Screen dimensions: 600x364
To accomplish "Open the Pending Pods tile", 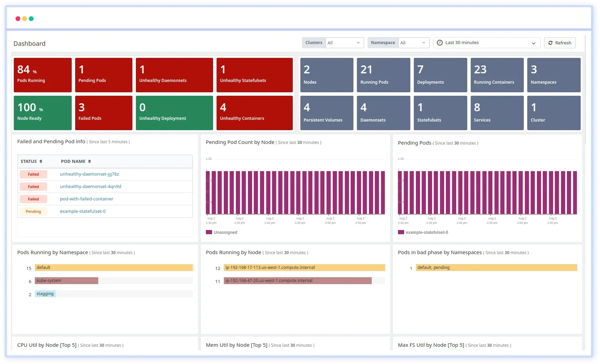I will click(x=104, y=75).
